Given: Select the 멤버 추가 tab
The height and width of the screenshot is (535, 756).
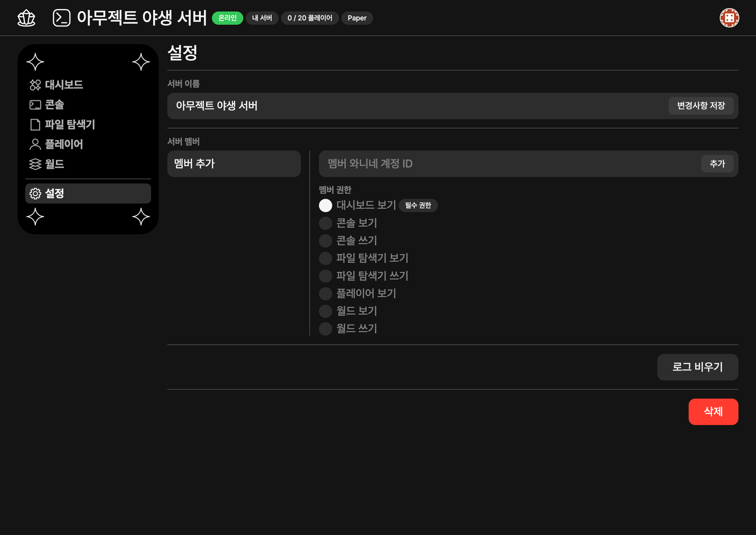Looking at the screenshot, I should (x=234, y=164).
